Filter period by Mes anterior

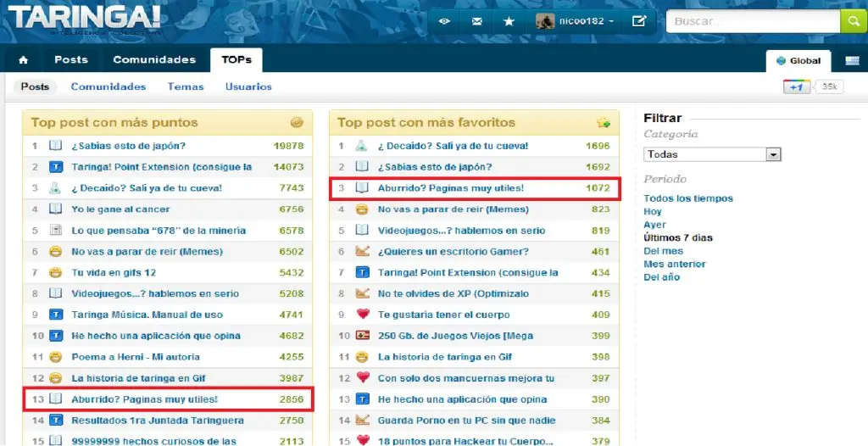pyautogui.click(x=675, y=265)
